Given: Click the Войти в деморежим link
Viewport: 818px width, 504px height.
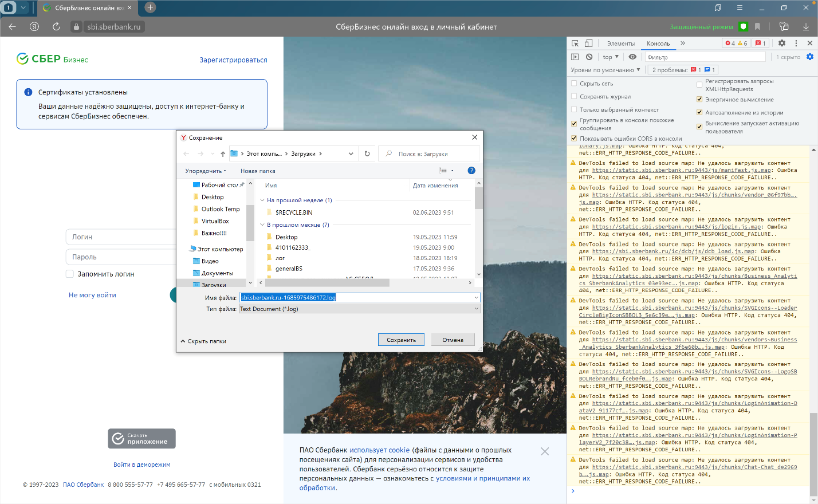Looking at the screenshot, I should [141, 464].
